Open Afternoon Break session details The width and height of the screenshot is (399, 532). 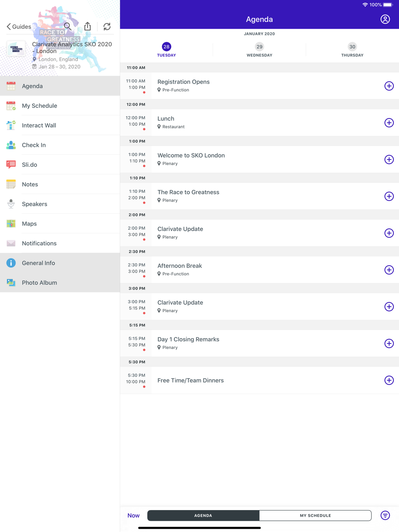coord(259,270)
